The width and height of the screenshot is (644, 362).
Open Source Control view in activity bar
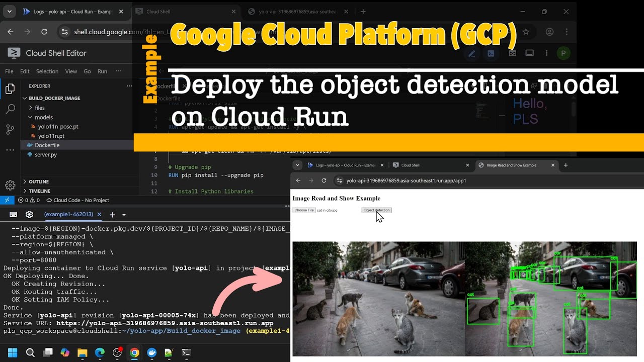point(10,129)
